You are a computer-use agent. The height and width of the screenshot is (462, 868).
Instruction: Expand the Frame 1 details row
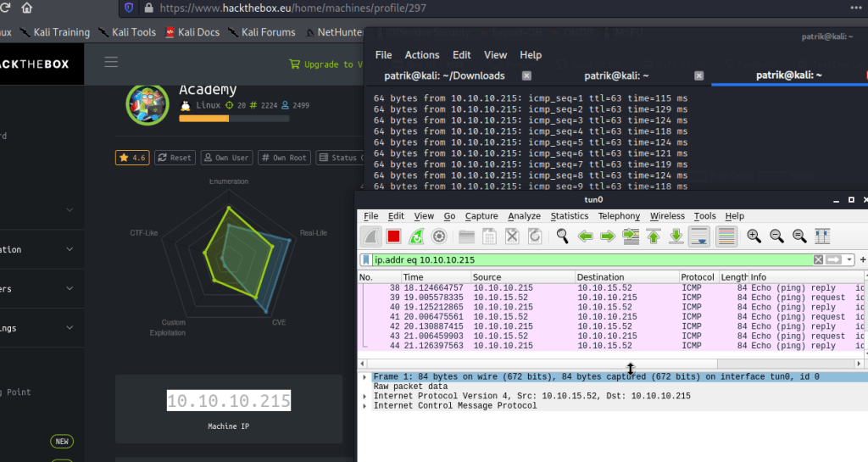[x=365, y=376]
